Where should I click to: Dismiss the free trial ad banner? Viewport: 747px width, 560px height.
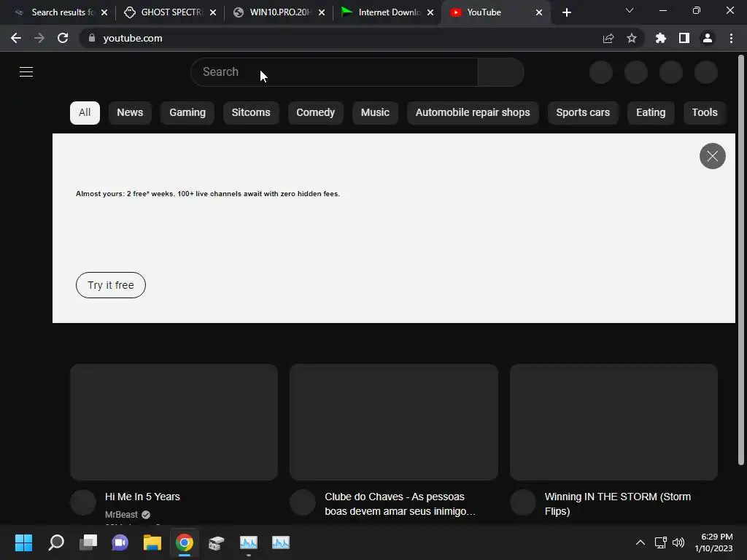pyautogui.click(x=712, y=156)
